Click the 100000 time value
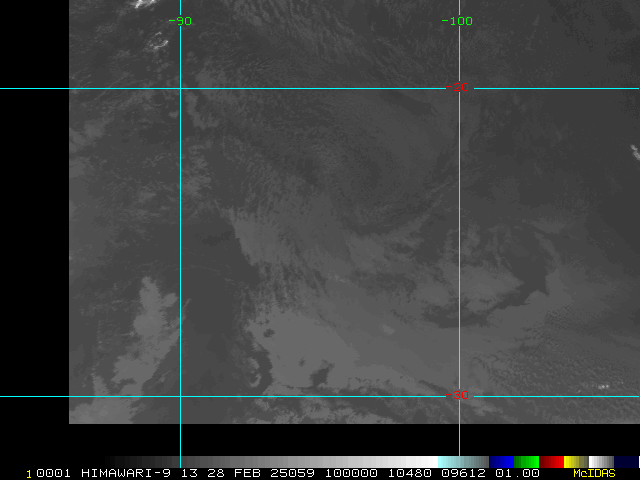640x480 pixels. pyautogui.click(x=351, y=473)
